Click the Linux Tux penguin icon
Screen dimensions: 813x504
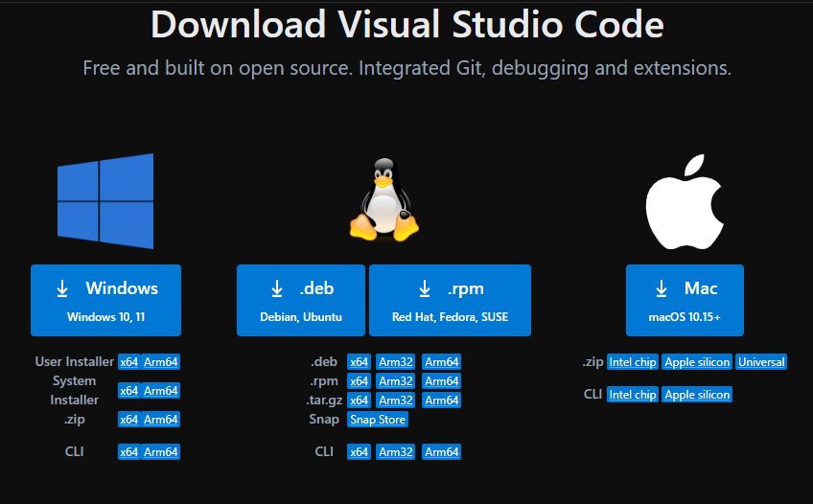(x=384, y=199)
